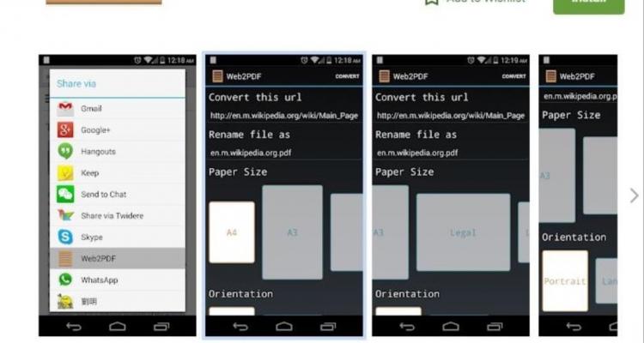Click the Share via Twidere icon
Image resolution: width=644 pixels, height=343 pixels.
click(x=65, y=216)
